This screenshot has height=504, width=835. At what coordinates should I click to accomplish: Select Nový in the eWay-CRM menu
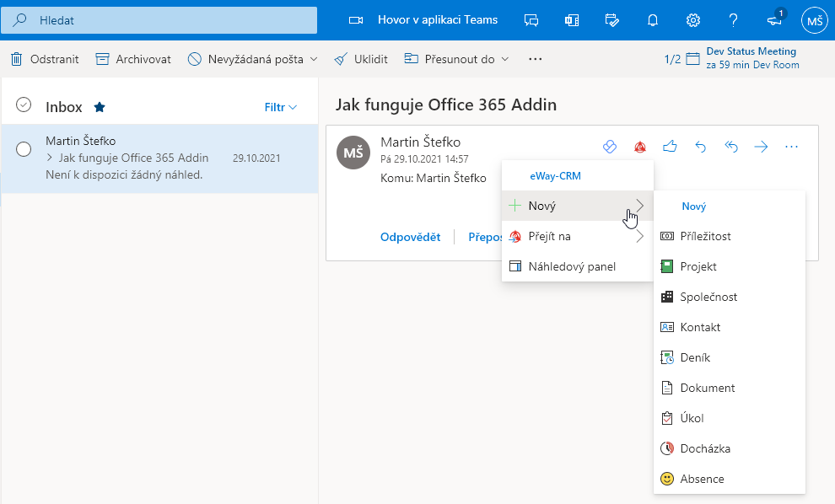577,206
